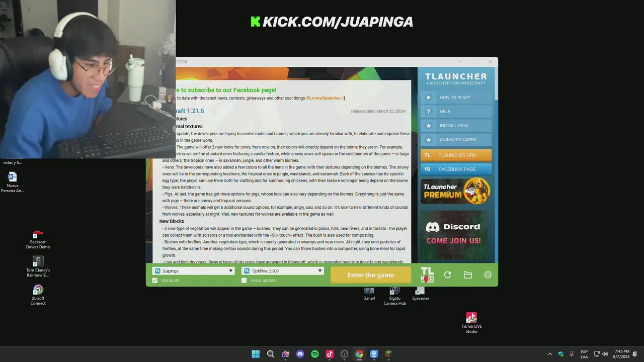Open the Nueva Persona Word document icon
The width and height of the screenshot is (644, 362).
(x=13, y=182)
